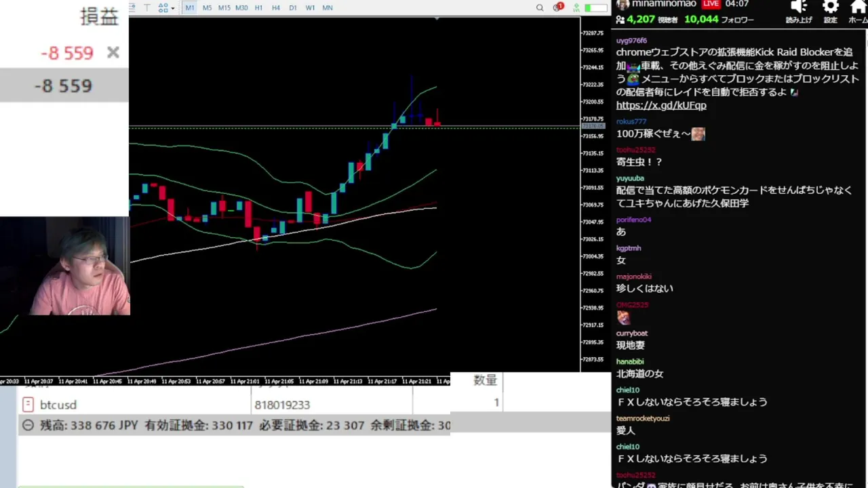
Task: Select the text label tool icon
Action: 147,7
